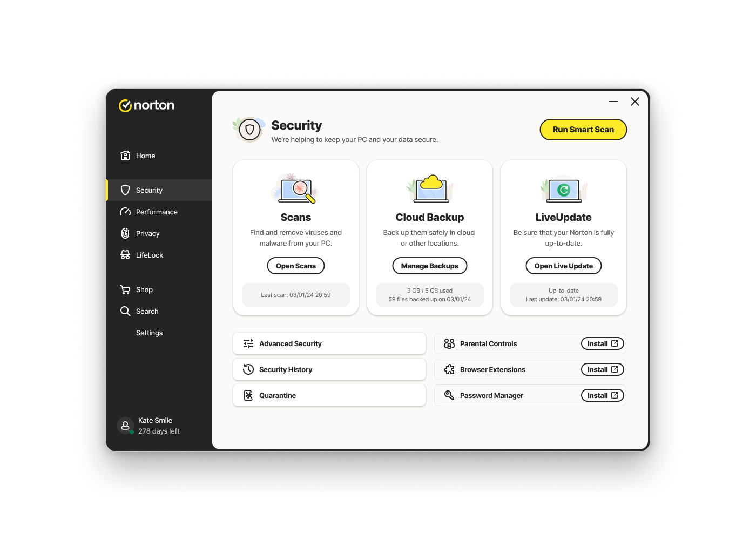Viewport: 756px width, 540px height.
Task: Click the Security page title text
Action: [296, 125]
